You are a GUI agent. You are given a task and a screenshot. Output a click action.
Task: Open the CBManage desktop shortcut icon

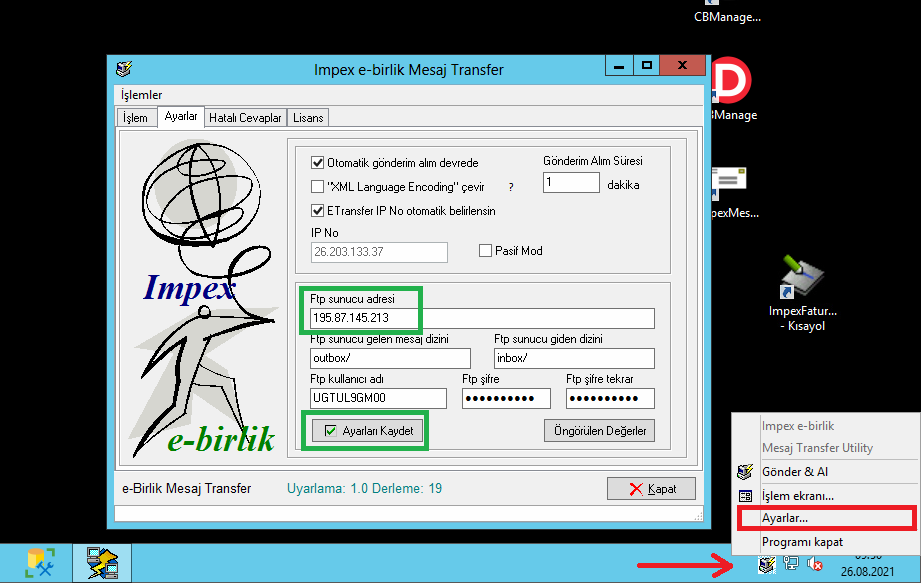pos(727,12)
